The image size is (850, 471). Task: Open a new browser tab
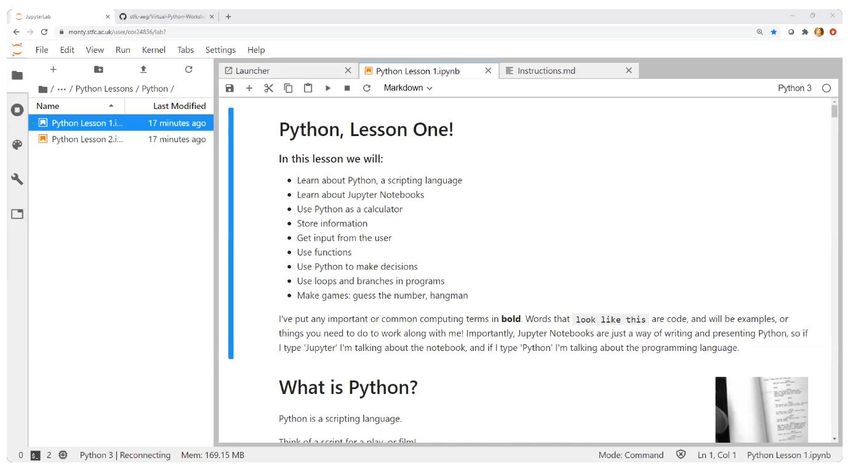pyautogui.click(x=228, y=17)
